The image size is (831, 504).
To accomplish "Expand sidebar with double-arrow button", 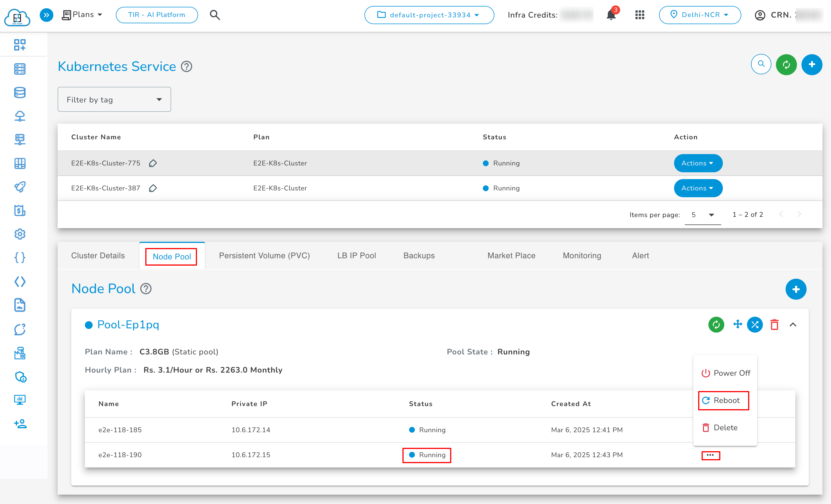I will pos(47,15).
